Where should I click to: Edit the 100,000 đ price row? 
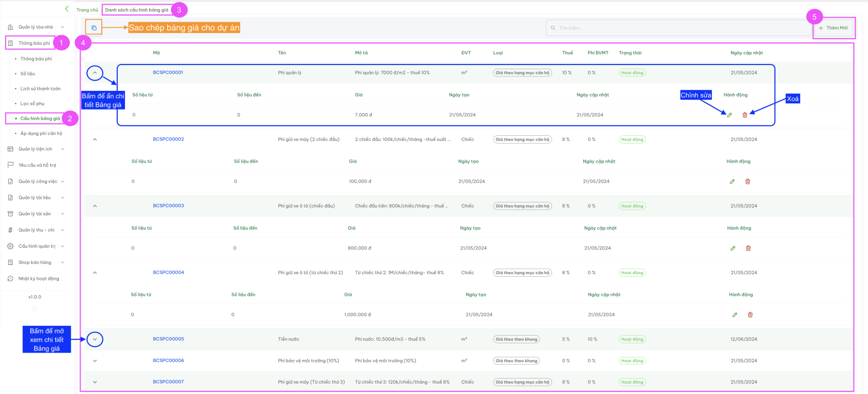point(732,182)
